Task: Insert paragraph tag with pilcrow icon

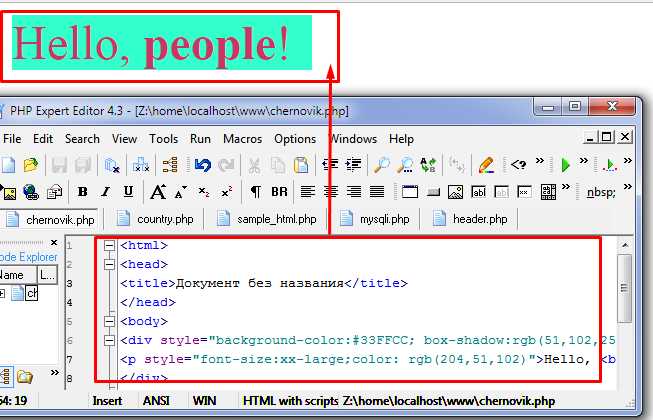Action: pos(256,192)
